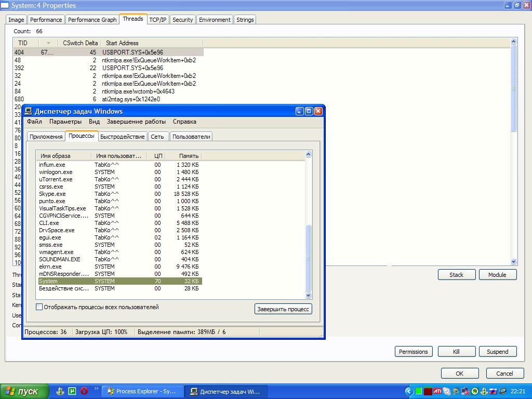Open Файл menu in Task Manager
This screenshot has width=532, height=399.
click(x=34, y=122)
